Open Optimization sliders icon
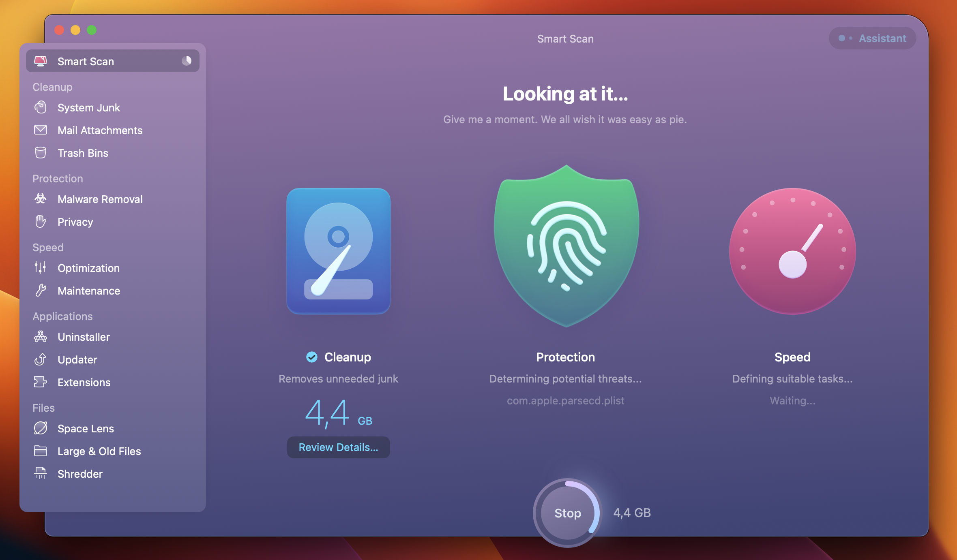Image resolution: width=957 pixels, height=560 pixels. pyautogui.click(x=41, y=268)
